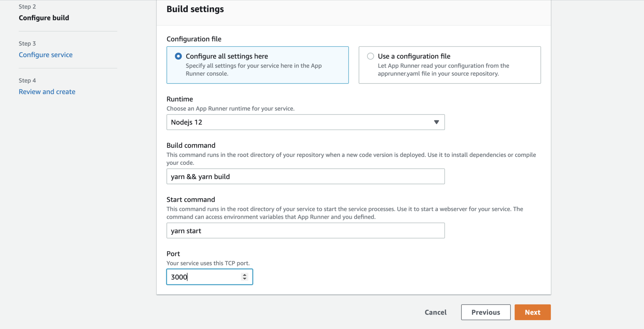Viewport: 644px width, 329px height.
Task: Increment the Port value using the stepper
Action: [244, 275]
